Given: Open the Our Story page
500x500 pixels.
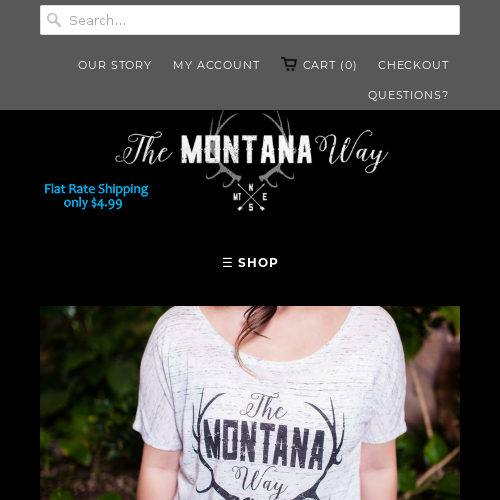Looking at the screenshot, I should 115,65.
